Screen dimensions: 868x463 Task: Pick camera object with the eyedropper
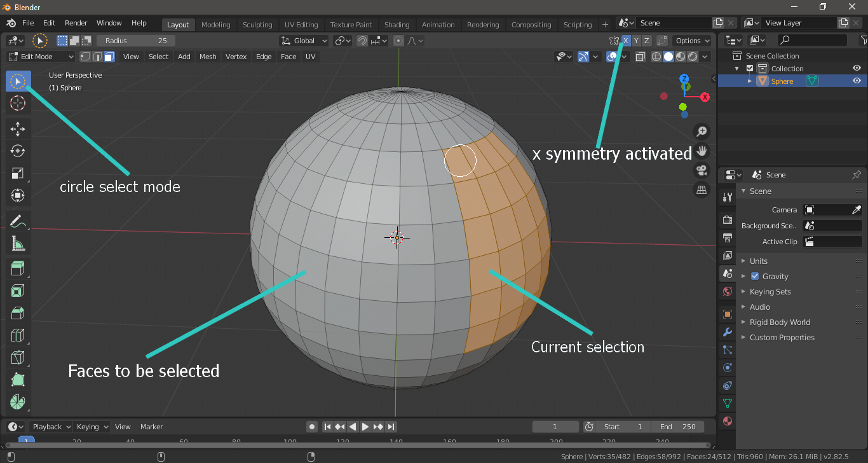[x=856, y=210]
